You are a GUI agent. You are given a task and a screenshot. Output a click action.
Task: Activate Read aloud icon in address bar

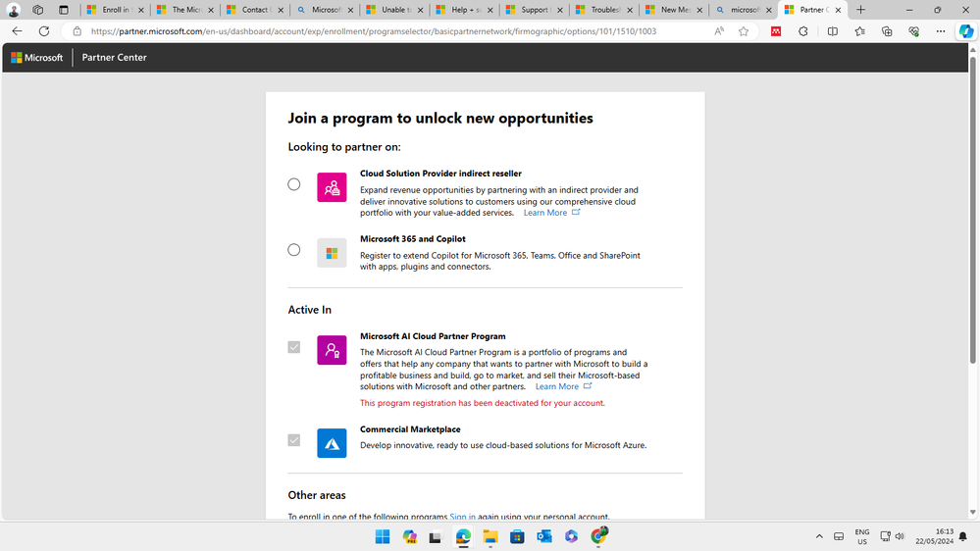point(719,31)
